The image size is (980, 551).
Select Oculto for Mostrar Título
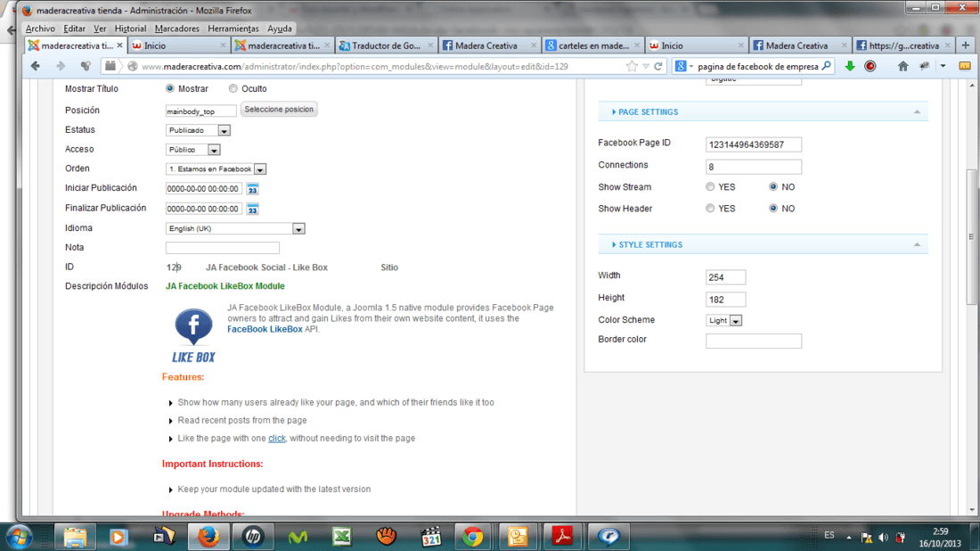click(233, 89)
